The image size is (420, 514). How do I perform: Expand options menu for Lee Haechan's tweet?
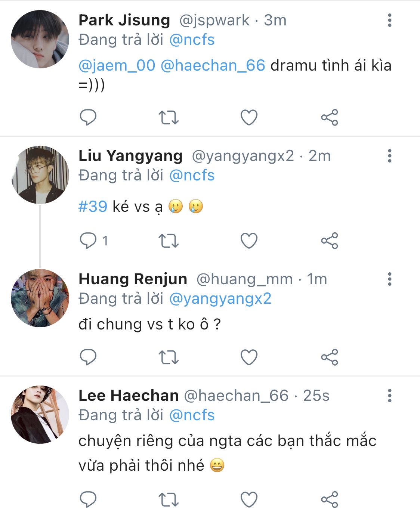tap(389, 396)
